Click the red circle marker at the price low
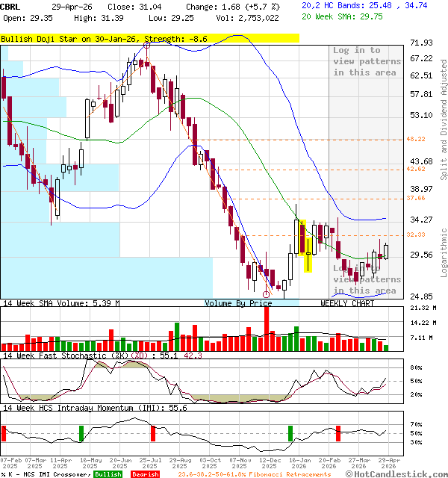The width and height of the screenshot is (448, 478). coord(267,294)
